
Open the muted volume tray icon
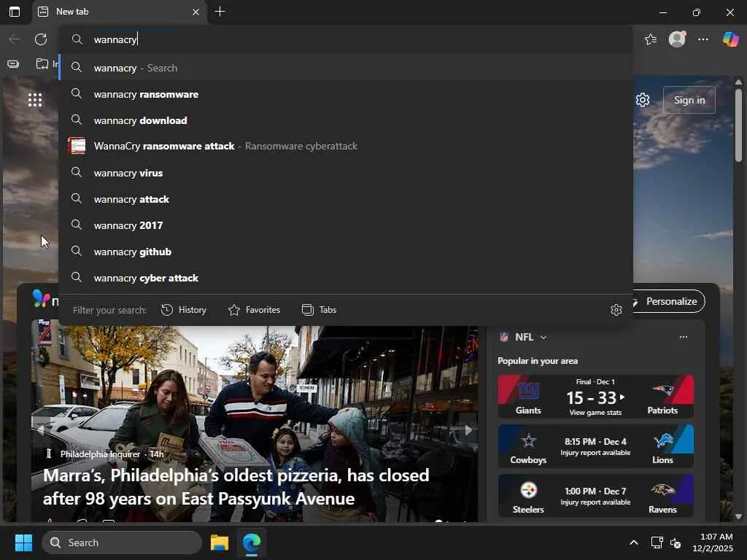point(676,542)
